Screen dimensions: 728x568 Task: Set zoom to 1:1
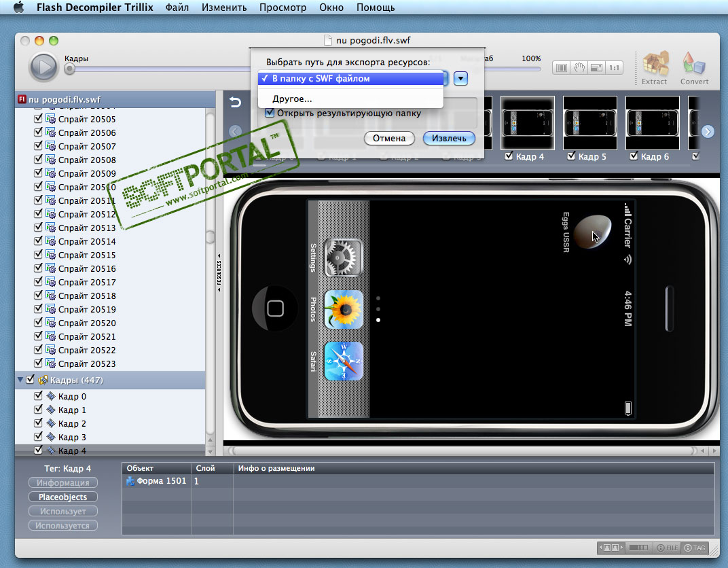coord(614,68)
